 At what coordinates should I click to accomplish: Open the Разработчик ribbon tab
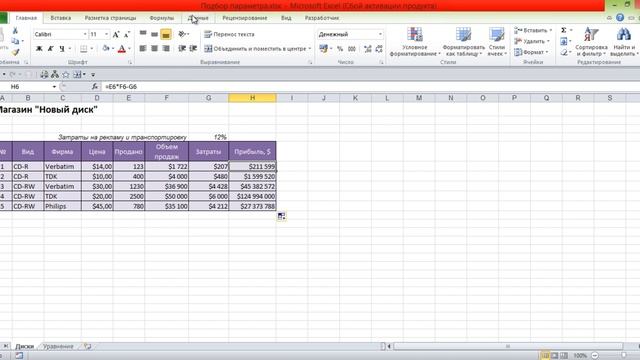[x=322, y=18]
